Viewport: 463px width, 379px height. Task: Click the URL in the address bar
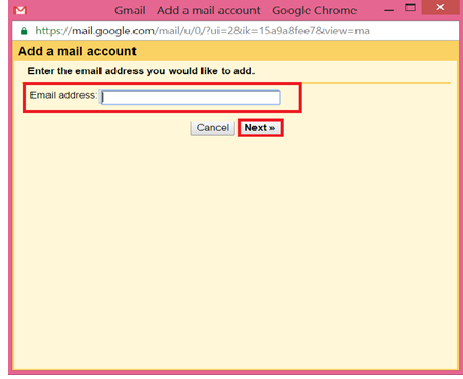202,31
